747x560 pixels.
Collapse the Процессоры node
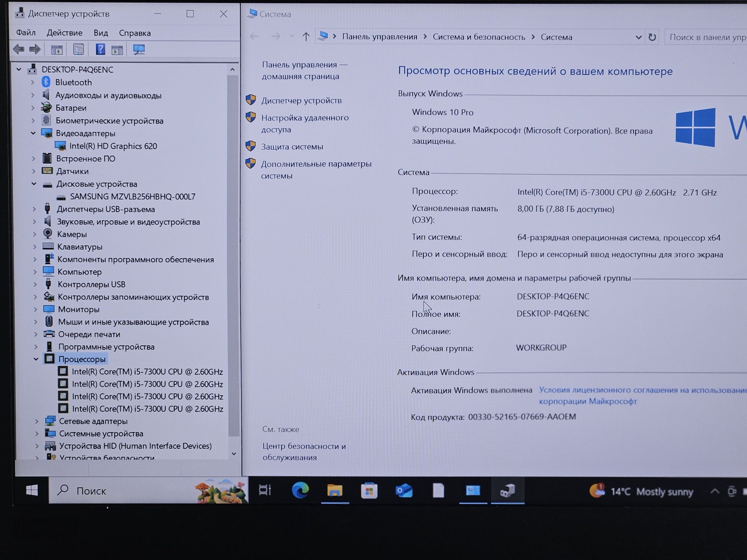pyautogui.click(x=36, y=359)
